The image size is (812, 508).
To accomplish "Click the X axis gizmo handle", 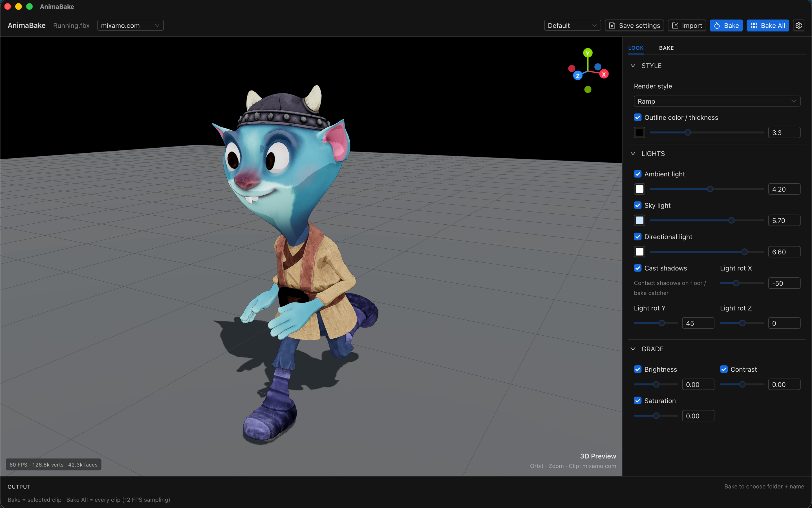I will pos(604,74).
